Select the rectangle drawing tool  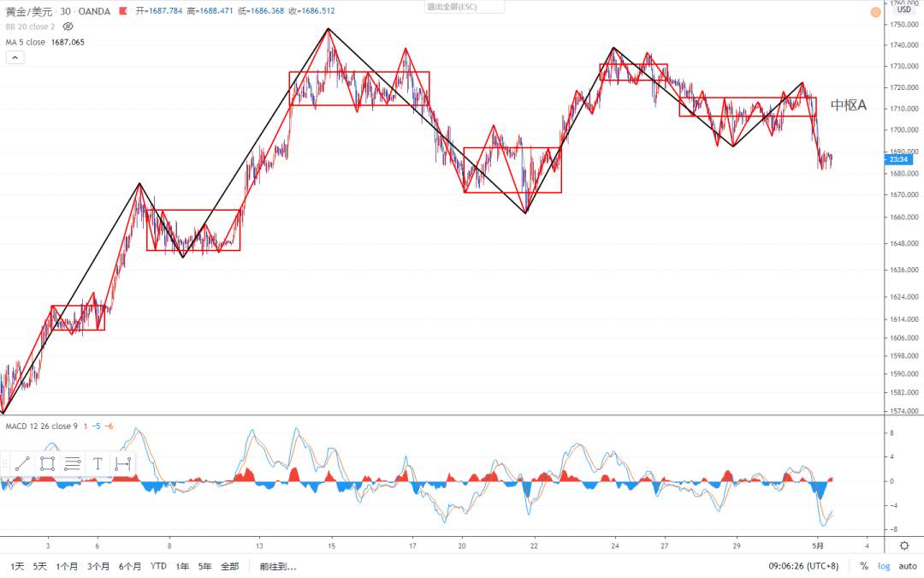(x=47, y=464)
